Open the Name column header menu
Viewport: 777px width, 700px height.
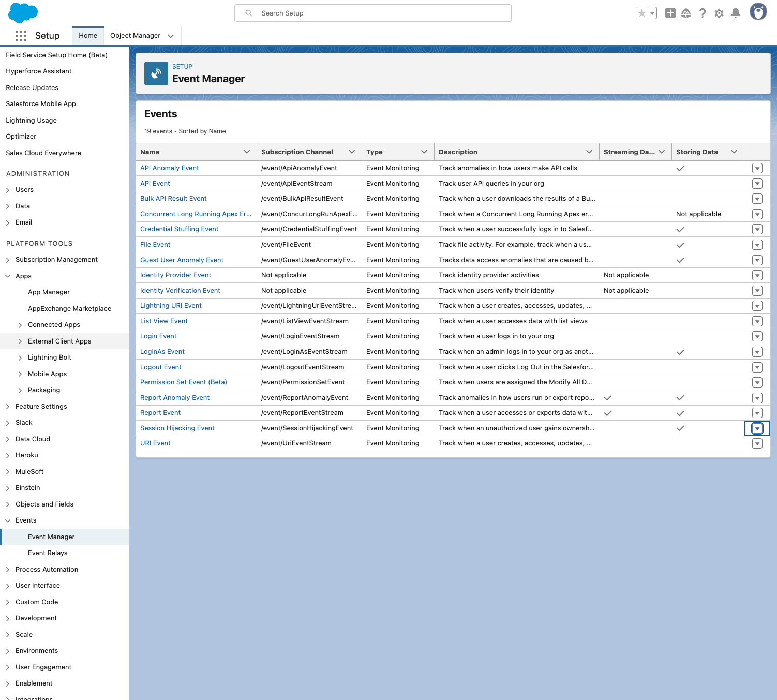[247, 152]
